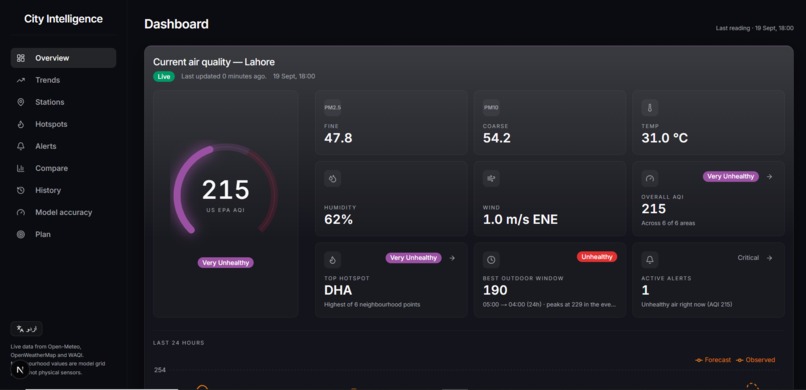The width and height of the screenshot is (806, 390).
Task: Click the Next.js N badge icon
Action: (20, 369)
